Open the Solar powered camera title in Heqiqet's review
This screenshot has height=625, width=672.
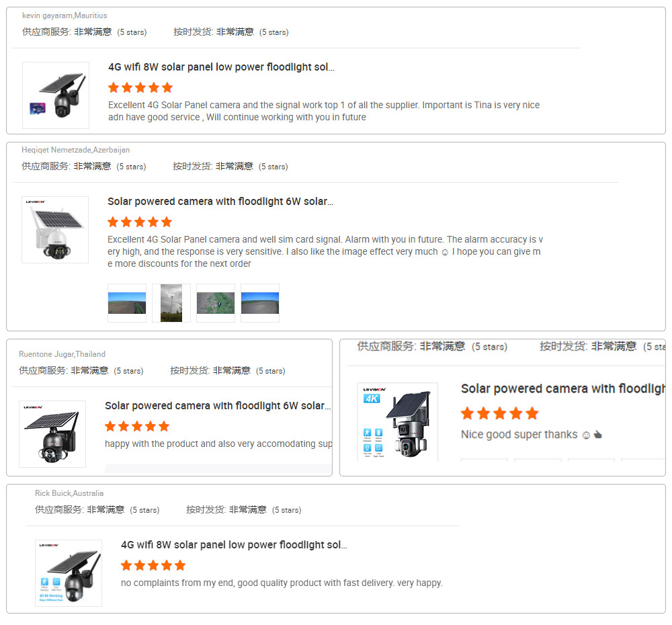tap(220, 202)
